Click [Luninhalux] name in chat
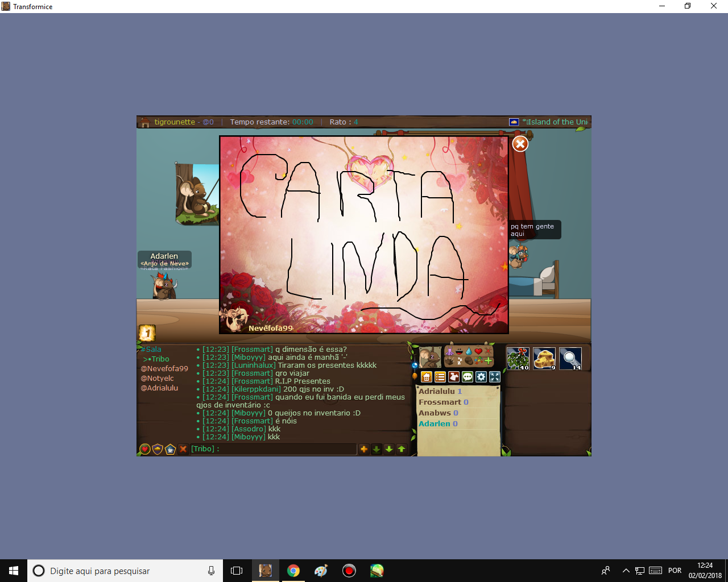The image size is (728, 582). coord(254,365)
